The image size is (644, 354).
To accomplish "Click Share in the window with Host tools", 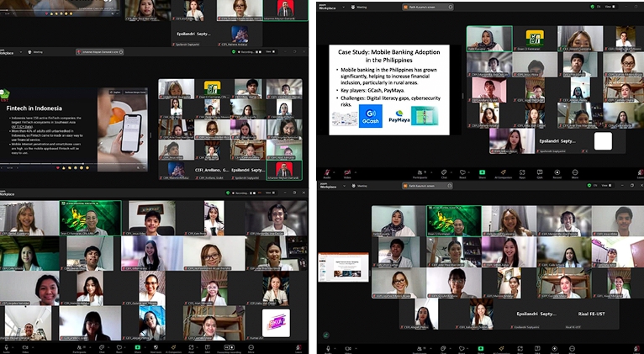I will [x=138, y=347].
